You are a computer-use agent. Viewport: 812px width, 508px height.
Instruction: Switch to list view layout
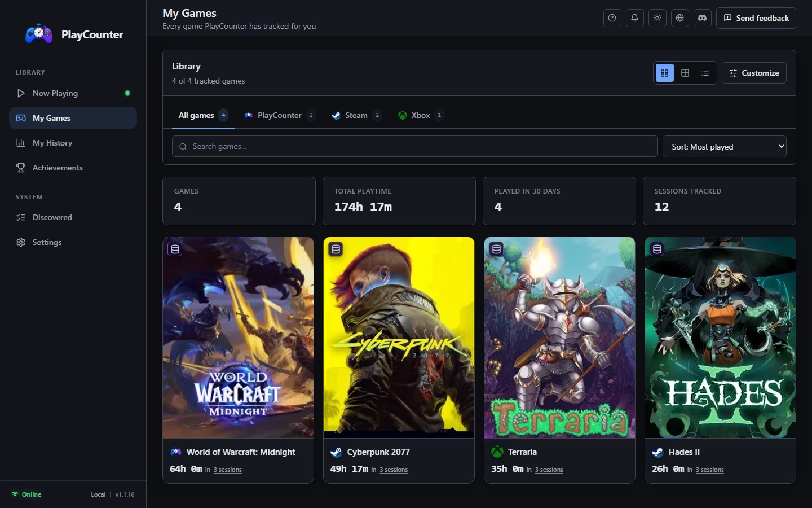point(705,73)
